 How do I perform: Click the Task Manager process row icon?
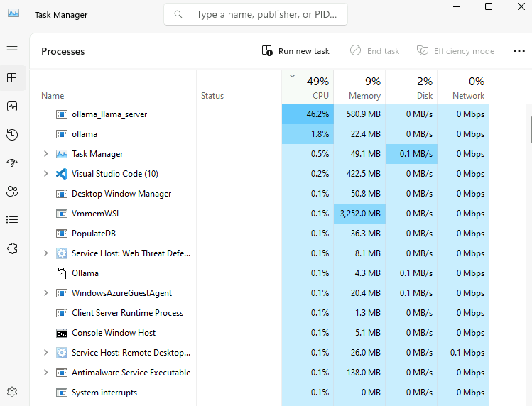[x=62, y=154]
